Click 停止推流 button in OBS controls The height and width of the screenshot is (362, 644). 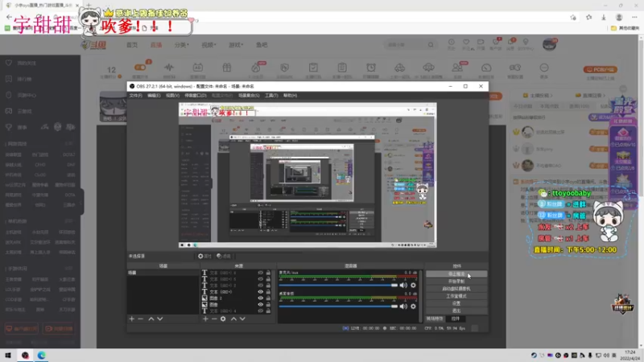coord(456,274)
